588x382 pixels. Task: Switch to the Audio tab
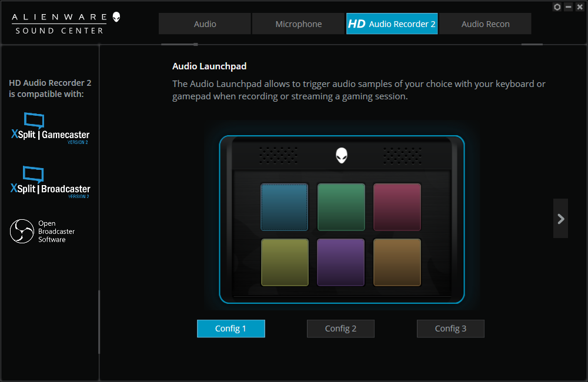coord(205,24)
